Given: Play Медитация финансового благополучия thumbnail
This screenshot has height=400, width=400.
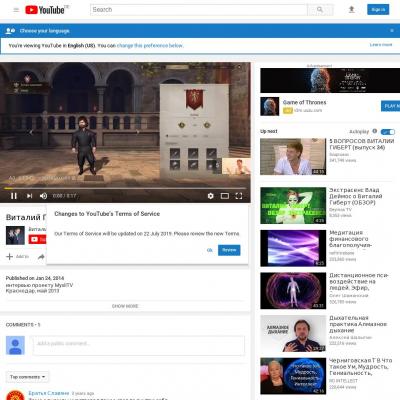Looking at the screenshot, I should (293, 248).
